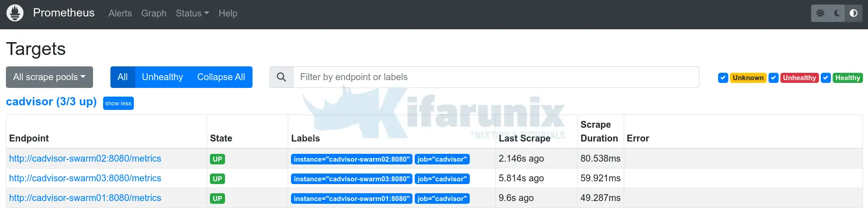The height and width of the screenshot is (223, 868).
Task: Open the Help menu item
Action: coord(228,13)
